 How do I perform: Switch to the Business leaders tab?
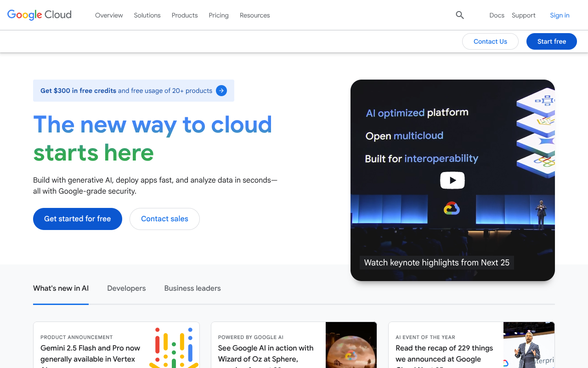[x=192, y=288]
